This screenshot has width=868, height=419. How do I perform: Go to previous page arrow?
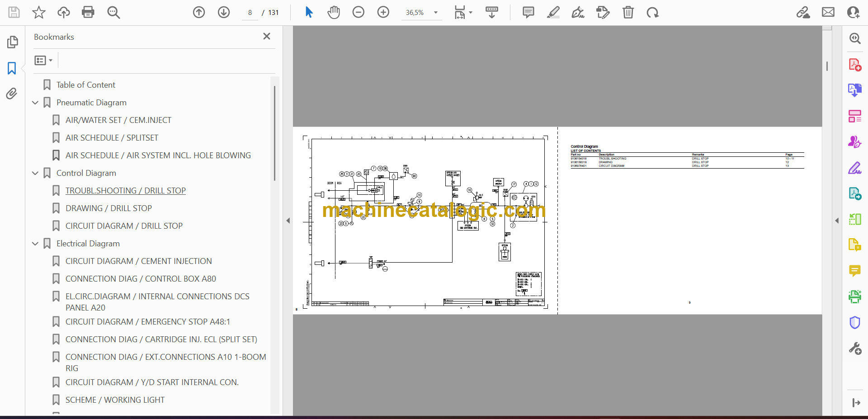[x=199, y=12]
